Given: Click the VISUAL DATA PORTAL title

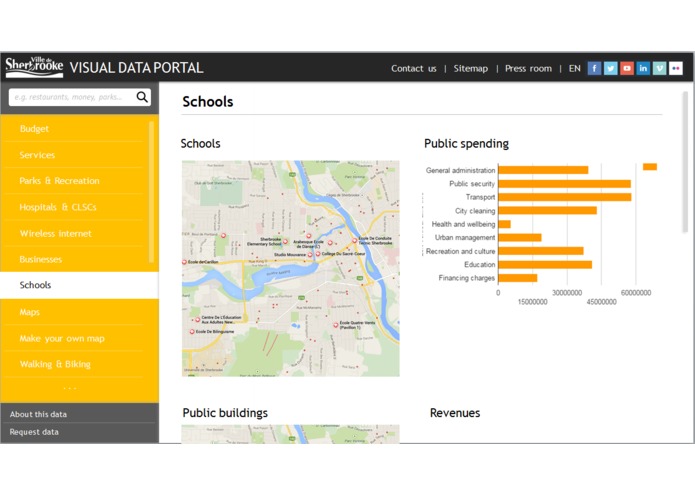Looking at the screenshot, I should point(137,68).
